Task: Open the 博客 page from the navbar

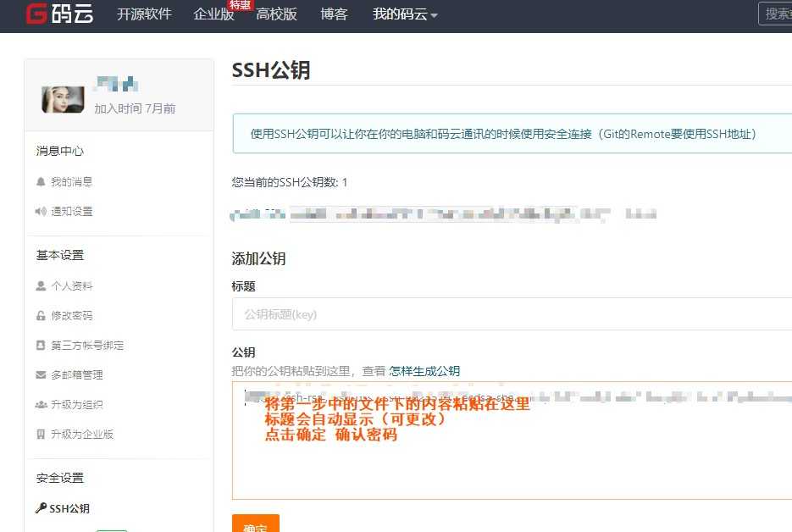Action: click(335, 14)
